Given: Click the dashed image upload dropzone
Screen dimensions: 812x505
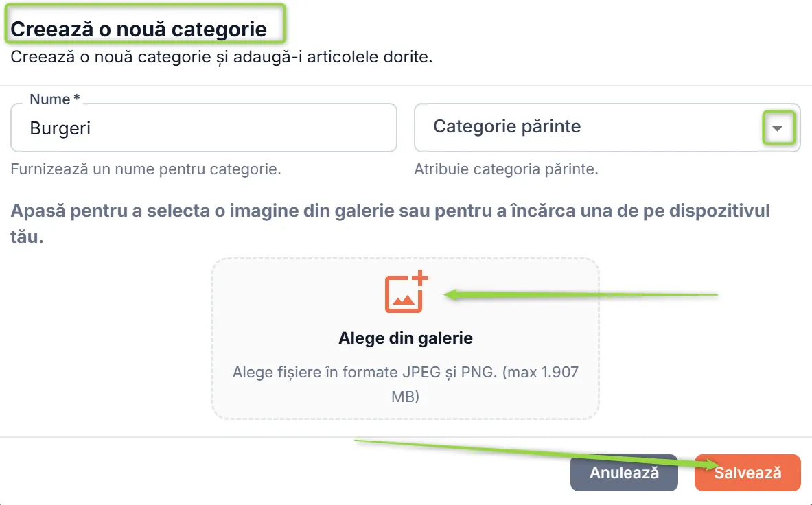Looking at the screenshot, I should point(406,338).
